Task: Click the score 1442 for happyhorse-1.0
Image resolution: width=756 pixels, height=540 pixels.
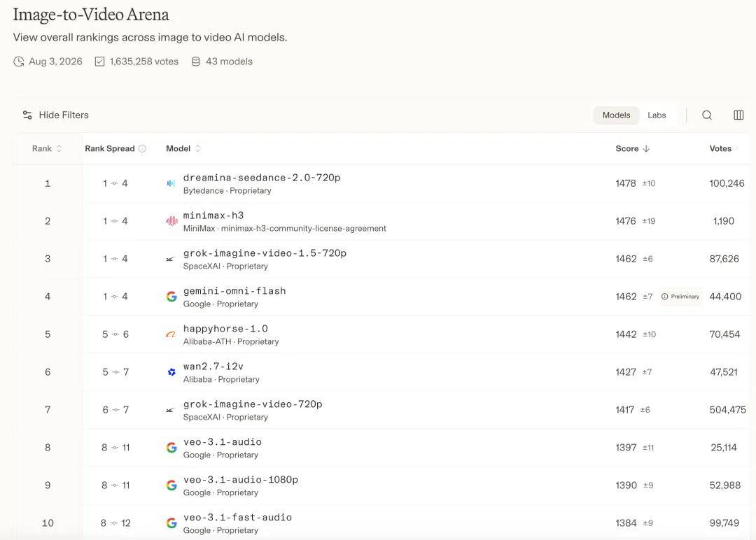Action: [x=626, y=334]
